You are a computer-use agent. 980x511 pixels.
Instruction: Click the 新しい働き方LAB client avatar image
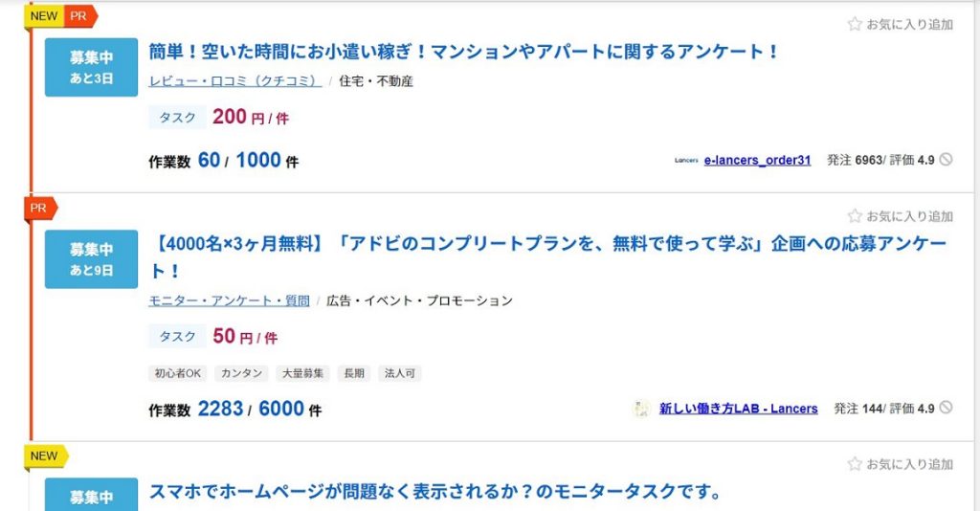pyautogui.click(x=641, y=409)
